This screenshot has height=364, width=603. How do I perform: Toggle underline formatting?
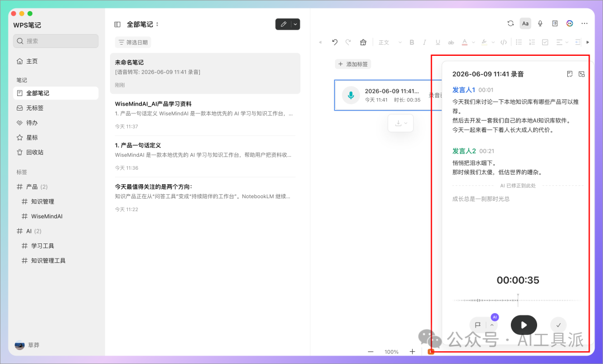point(438,42)
